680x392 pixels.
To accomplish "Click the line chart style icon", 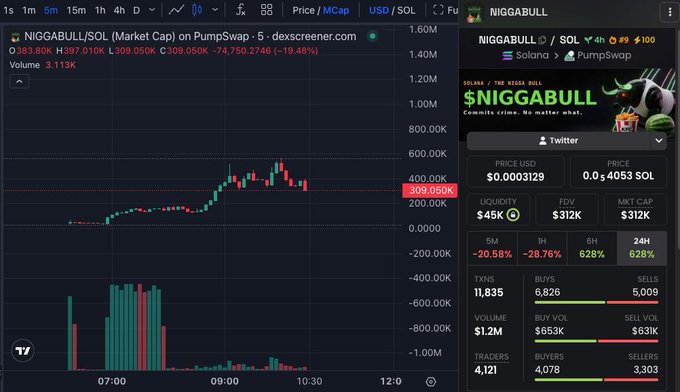I will click(x=176, y=10).
